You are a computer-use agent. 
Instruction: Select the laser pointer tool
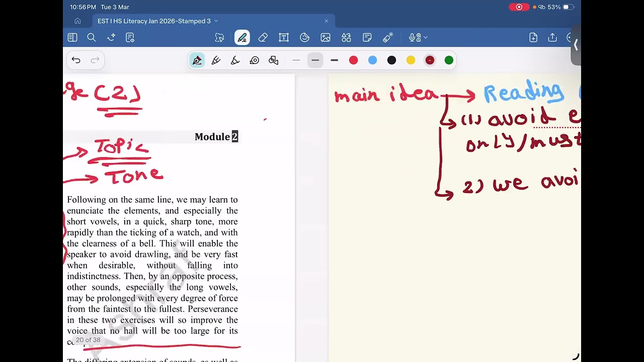[388, 38]
